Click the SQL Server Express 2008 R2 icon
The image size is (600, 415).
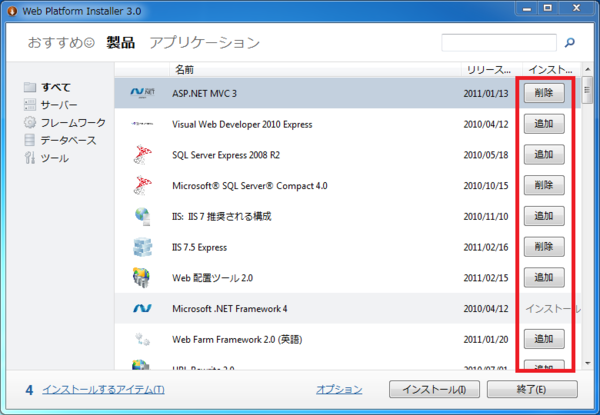pyautogui.click(x=142, y=155)
